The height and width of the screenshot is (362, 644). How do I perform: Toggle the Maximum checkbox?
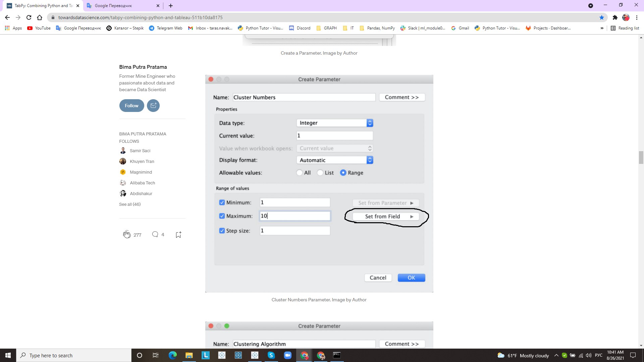coord(222,216)
